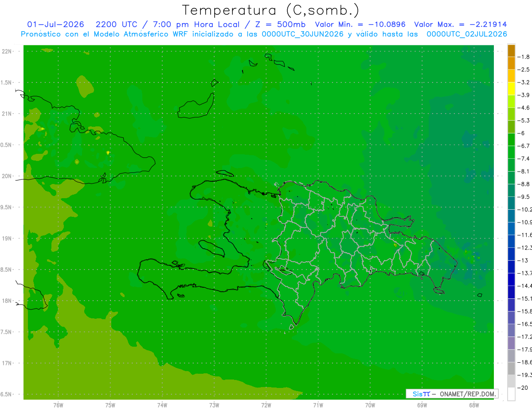This screenshot has width=532, height=411.
Task: Click the '21N' latitude label
Action: (6, 114)
